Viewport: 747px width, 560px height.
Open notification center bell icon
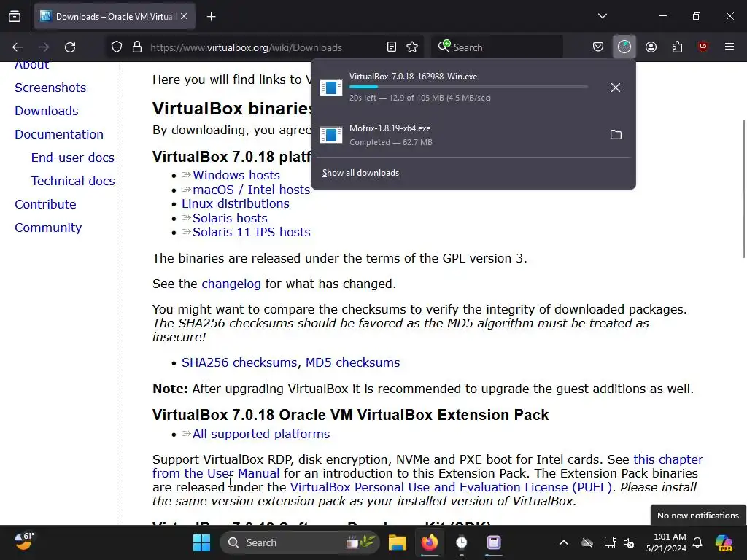pyautogui.click(x=697, y=542)
